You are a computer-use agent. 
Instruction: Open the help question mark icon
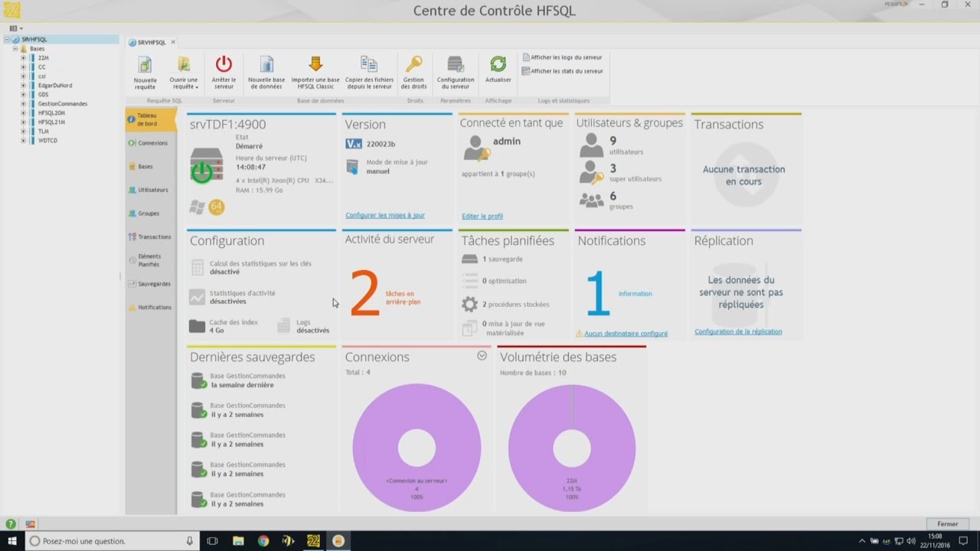point(11,524)
